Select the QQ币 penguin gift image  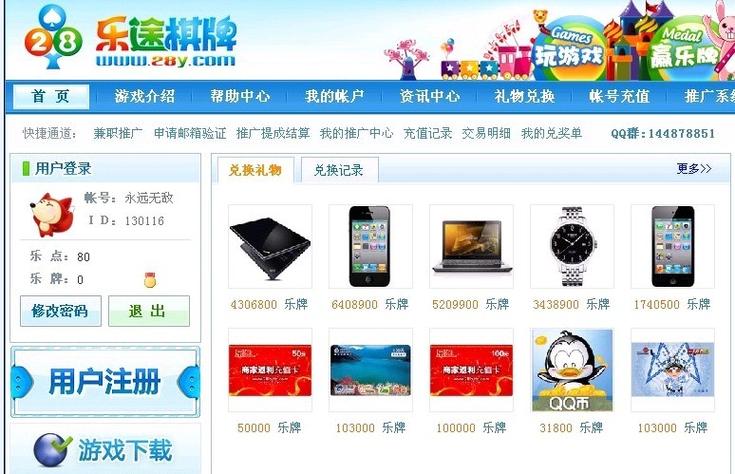coord(572,370)
